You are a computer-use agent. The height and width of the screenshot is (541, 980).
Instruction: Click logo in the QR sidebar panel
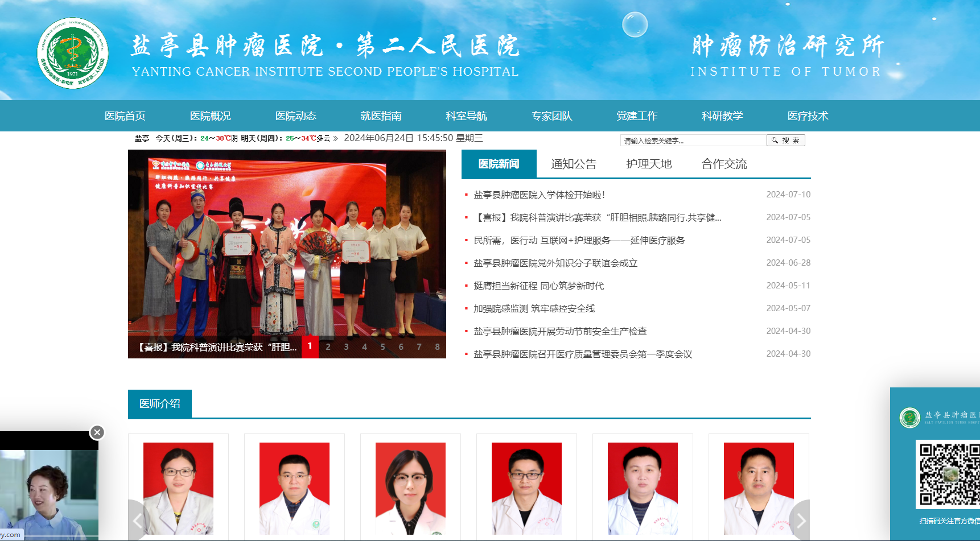pos(909,418)
